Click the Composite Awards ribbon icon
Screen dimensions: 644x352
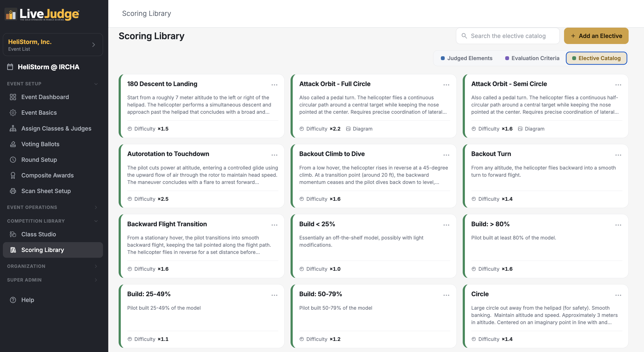(13, 176)
